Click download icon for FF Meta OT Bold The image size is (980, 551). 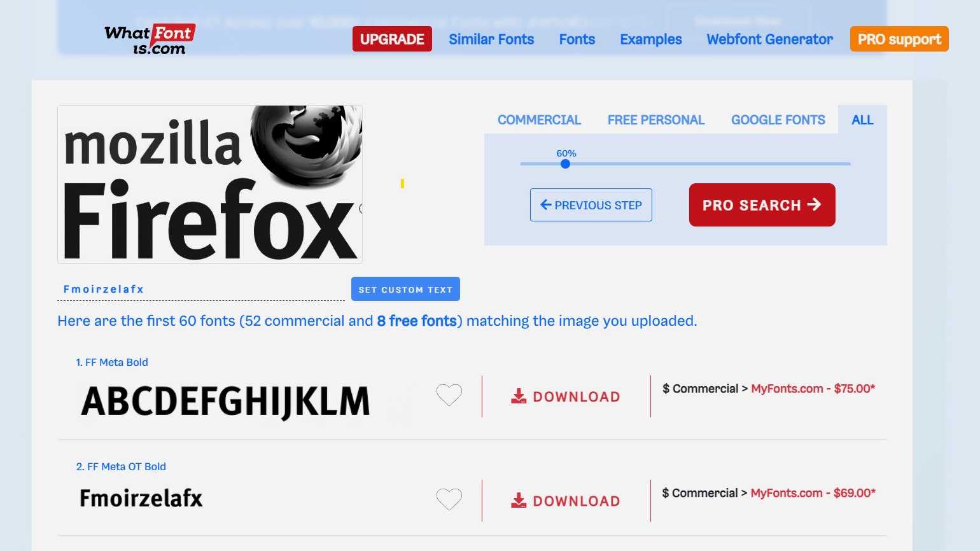(x=519, y=501)
